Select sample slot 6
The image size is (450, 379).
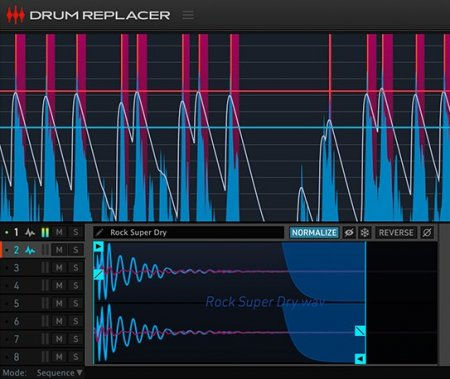pyautogui.click(x=16, y=321)
